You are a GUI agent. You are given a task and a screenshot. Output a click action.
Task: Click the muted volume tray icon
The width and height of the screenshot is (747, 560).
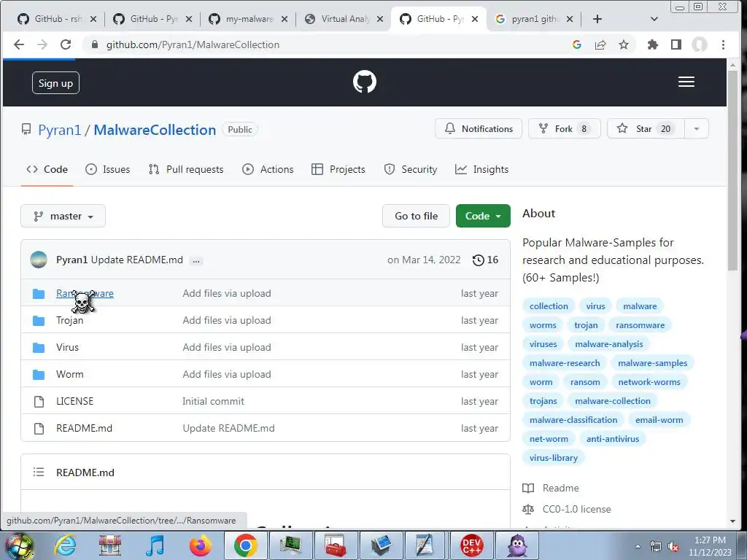coord(673,547)
